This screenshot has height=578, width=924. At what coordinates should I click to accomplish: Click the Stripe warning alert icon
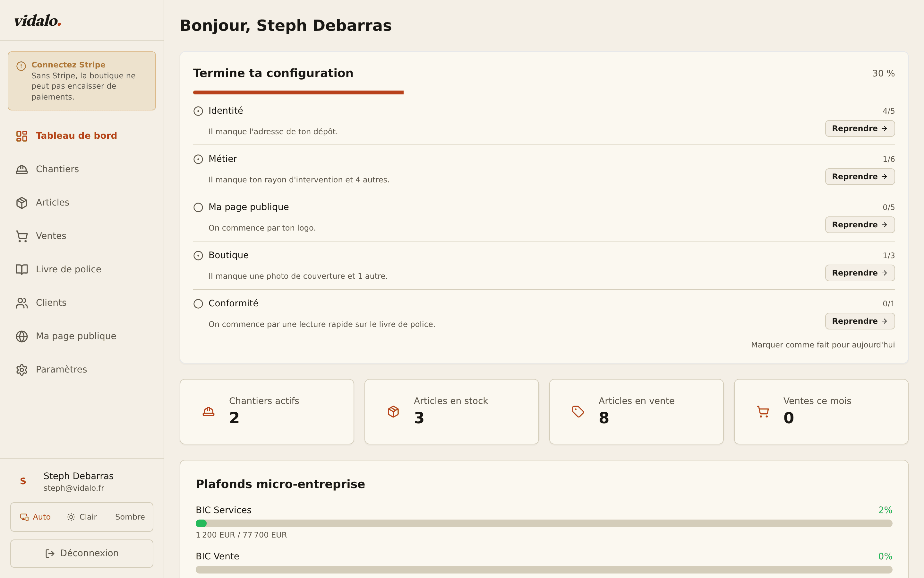click(x=21, y=66)
